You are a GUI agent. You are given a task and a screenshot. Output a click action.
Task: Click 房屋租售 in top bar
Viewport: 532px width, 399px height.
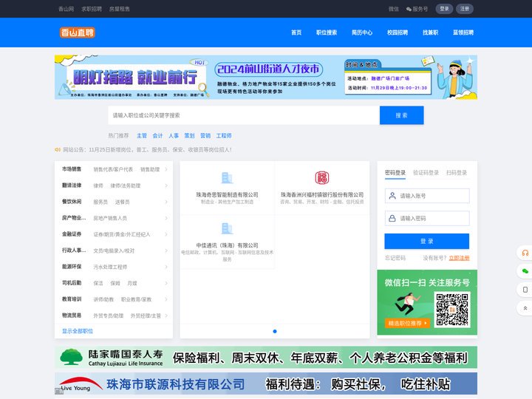tap(120, 9)
